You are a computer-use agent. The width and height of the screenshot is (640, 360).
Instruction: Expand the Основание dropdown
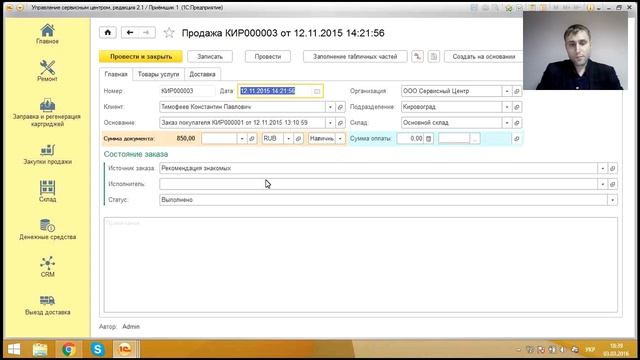[330, 122]
